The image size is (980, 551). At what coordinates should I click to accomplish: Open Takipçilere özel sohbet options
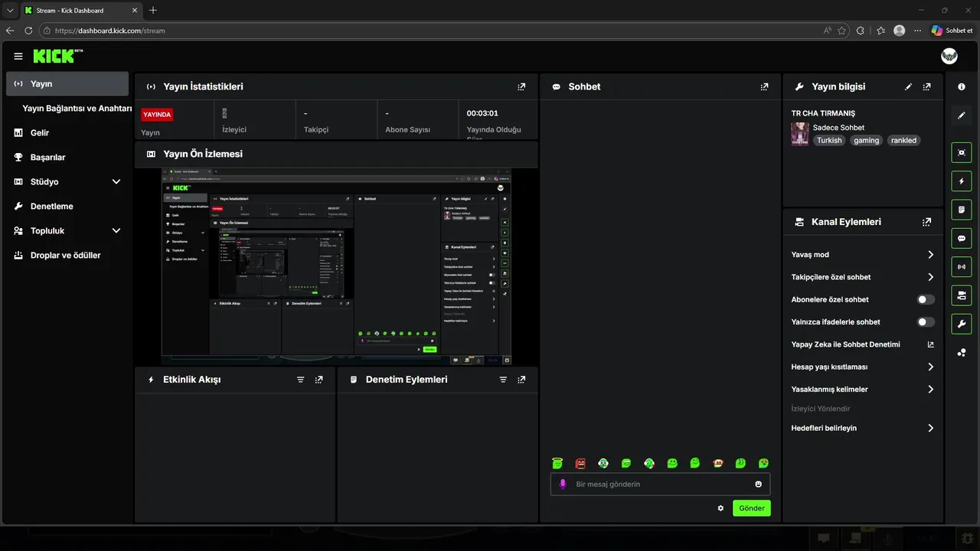click(863, 277)
